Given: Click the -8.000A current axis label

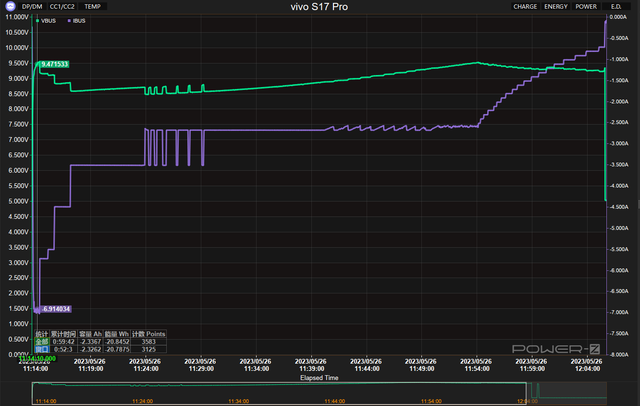Looking at the screenshot, I should [x=619, y=354].
